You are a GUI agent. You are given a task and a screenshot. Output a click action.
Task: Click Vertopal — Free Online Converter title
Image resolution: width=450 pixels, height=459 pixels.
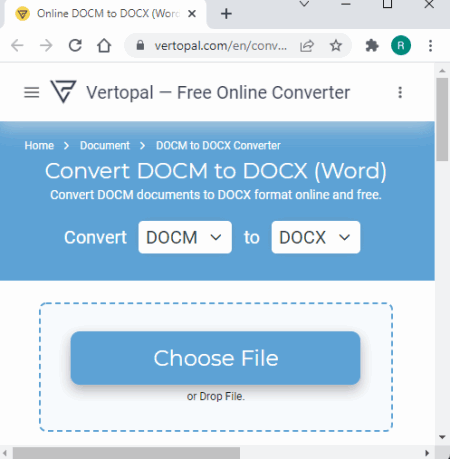point(218,92)
